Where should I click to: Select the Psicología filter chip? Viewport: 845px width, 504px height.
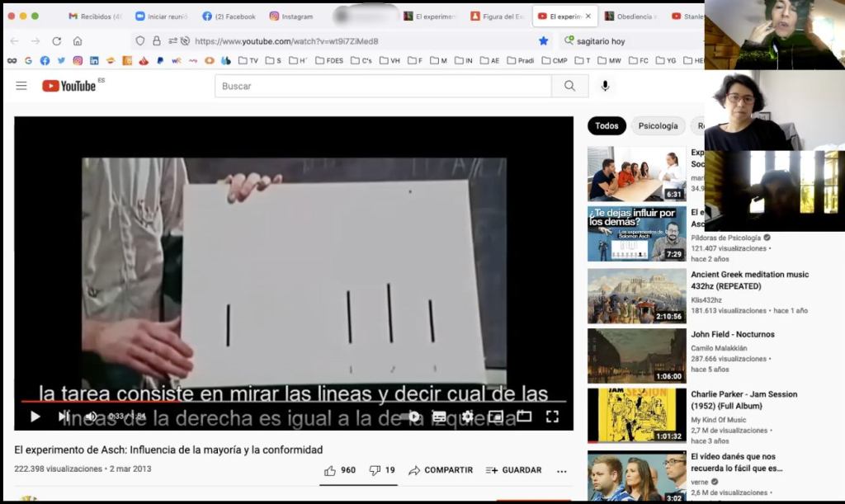tap(658, 125)
